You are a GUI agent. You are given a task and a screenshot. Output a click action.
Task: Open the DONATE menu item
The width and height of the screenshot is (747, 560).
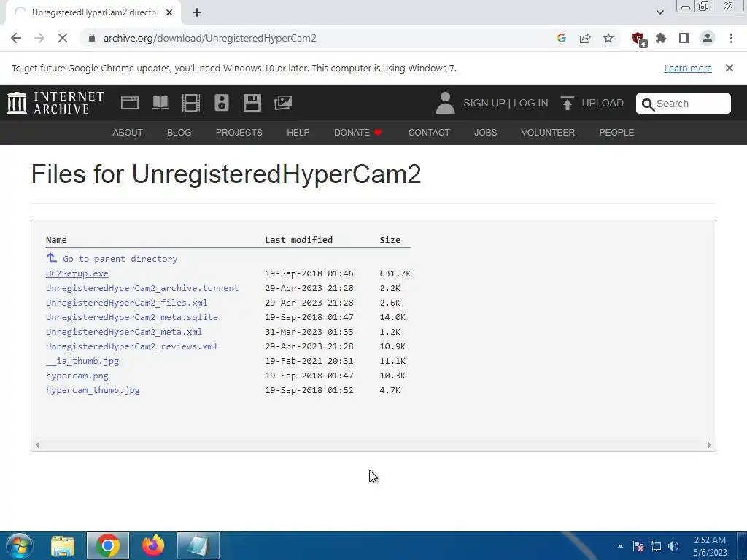357,133
